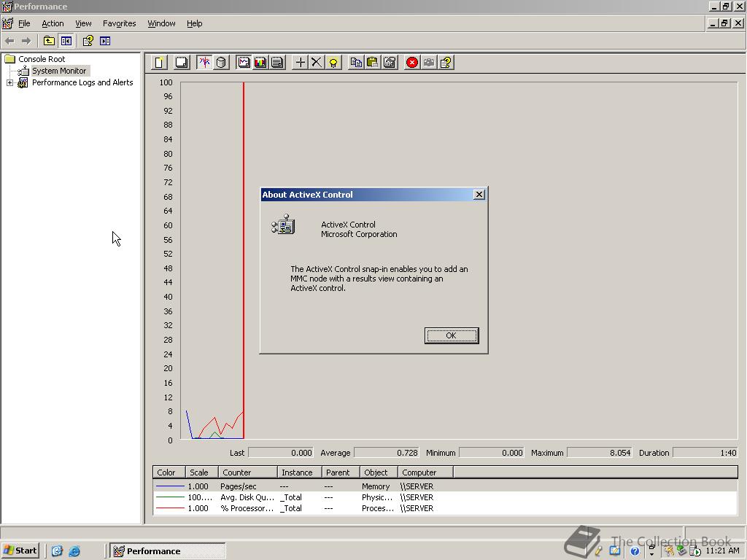Click the MMC toolbar Help icon
The image size is (747, 560).
point(88,41)
